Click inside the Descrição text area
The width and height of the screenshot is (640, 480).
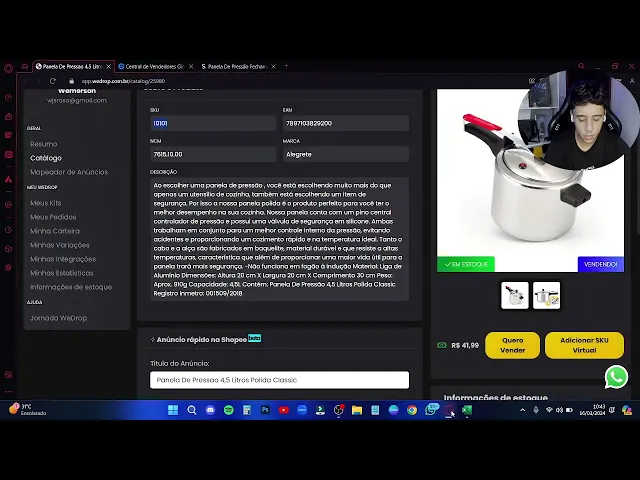coord(279,239)
